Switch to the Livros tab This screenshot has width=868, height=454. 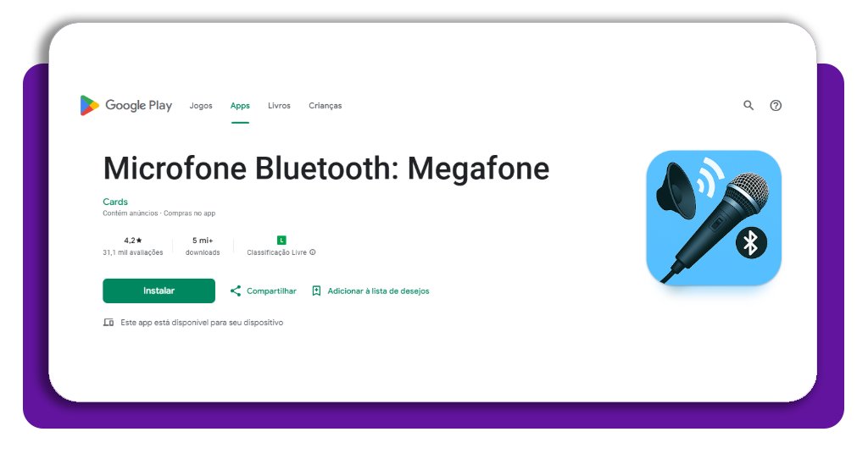pos(279,106)
